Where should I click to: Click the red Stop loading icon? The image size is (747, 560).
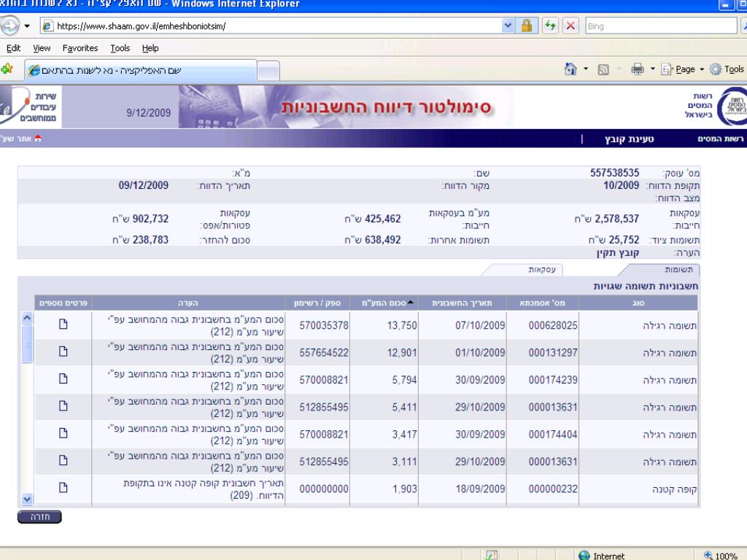coord(570,26)
